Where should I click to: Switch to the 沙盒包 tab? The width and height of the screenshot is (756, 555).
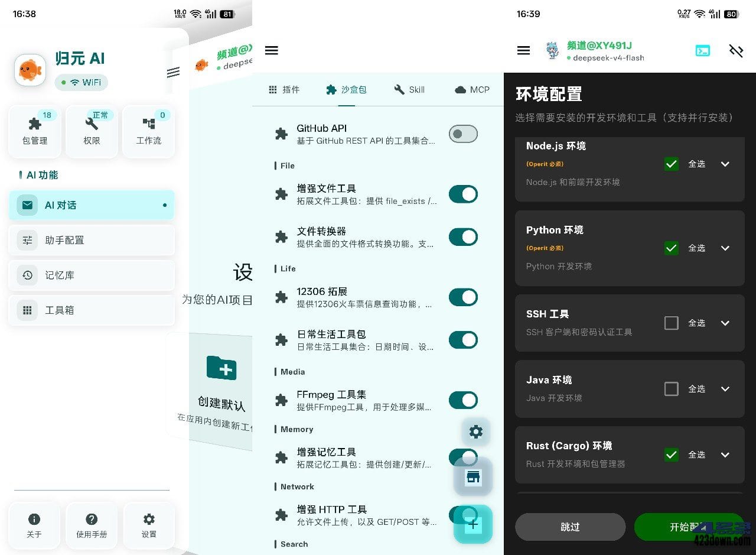(347, 89)
